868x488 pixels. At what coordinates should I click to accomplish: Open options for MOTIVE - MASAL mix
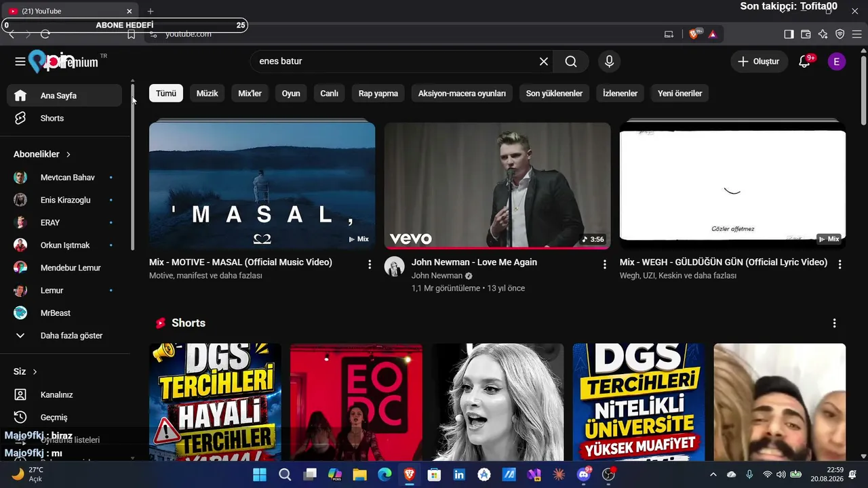[x=370, y=264]
